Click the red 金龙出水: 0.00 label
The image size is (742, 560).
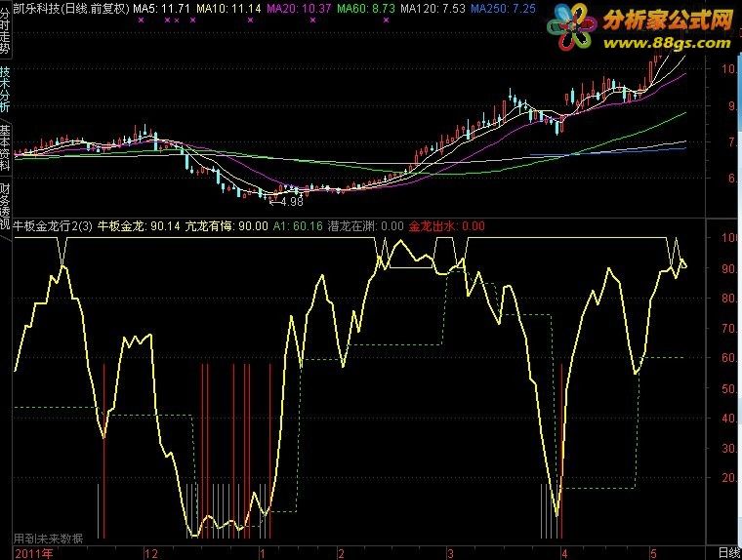coord(447,226)
